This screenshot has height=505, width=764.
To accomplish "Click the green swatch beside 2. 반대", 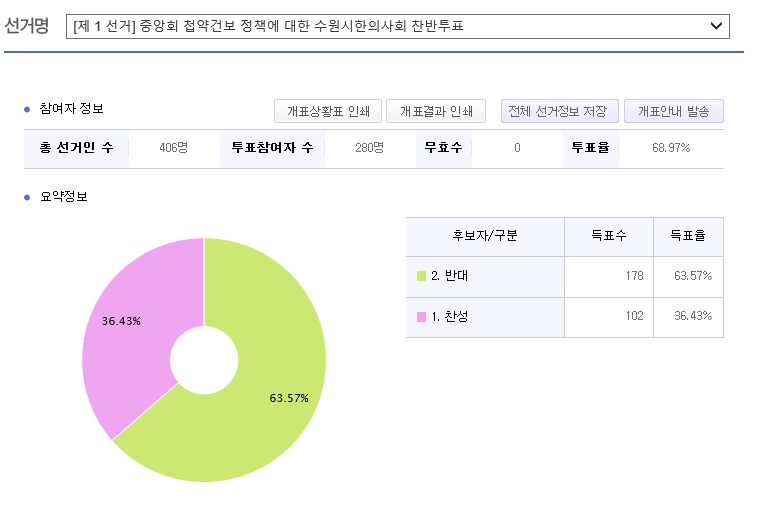I will pos(421,276).
